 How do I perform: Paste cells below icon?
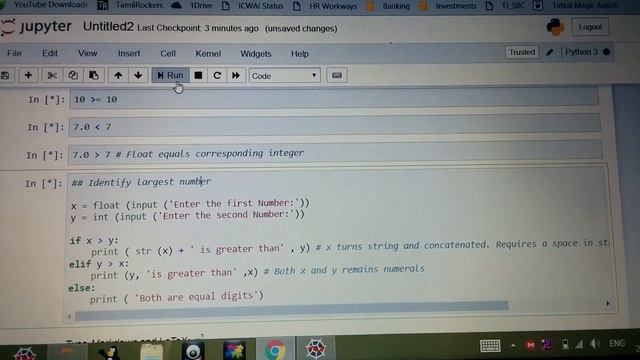coord(94,75)
